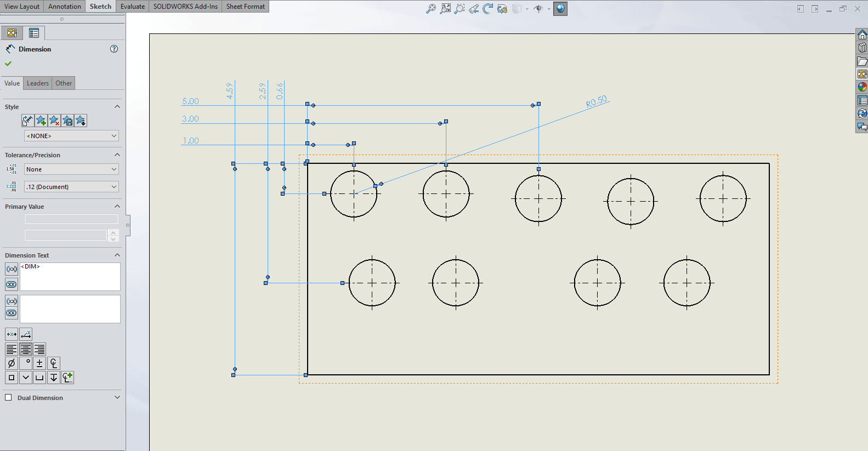
Task: Insert the square symbol
Action: 12,378
